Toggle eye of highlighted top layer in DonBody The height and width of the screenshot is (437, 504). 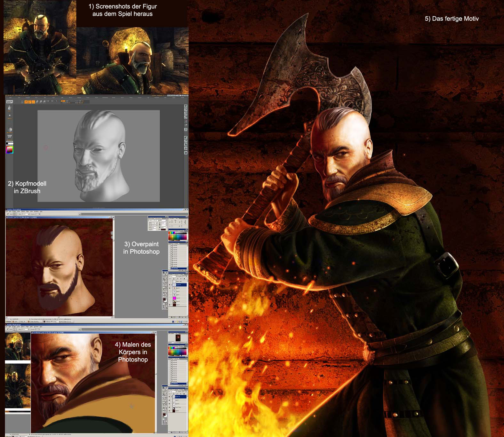(x=169, y=397)
